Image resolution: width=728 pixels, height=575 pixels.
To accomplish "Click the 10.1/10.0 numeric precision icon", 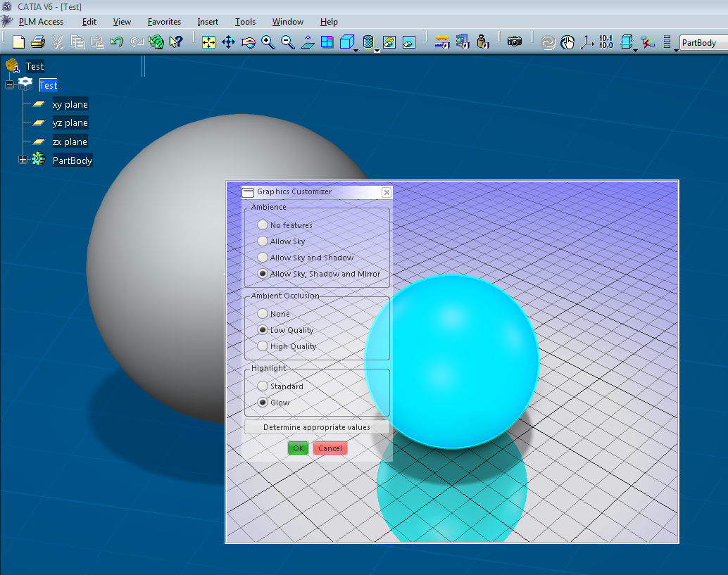I will tap(606, 42).
